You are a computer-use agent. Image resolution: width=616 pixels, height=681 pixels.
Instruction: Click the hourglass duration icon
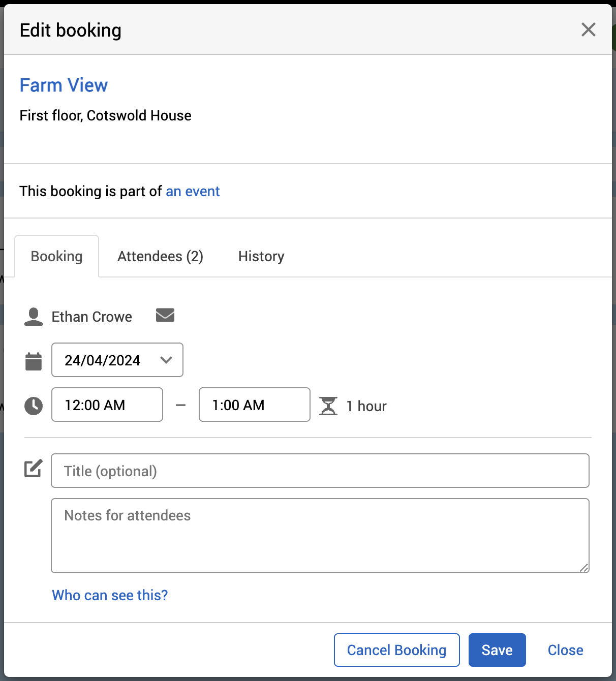[x=328, y=406]
